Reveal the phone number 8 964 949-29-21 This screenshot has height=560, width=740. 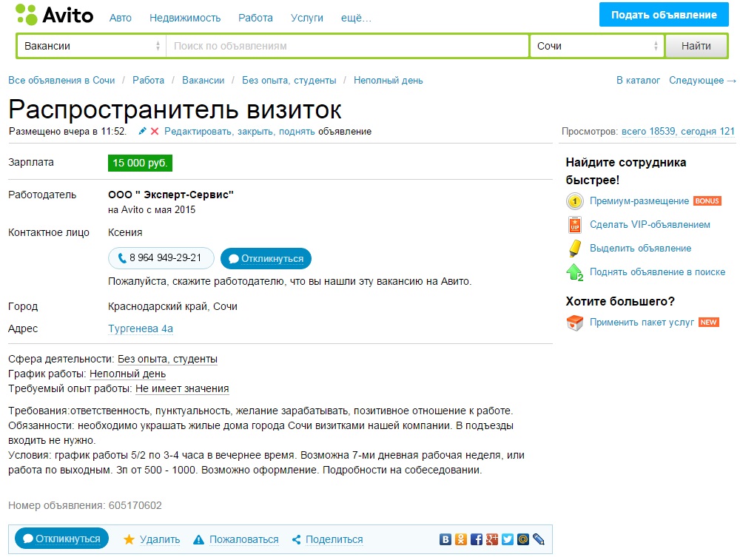click(x=161, y=258)
